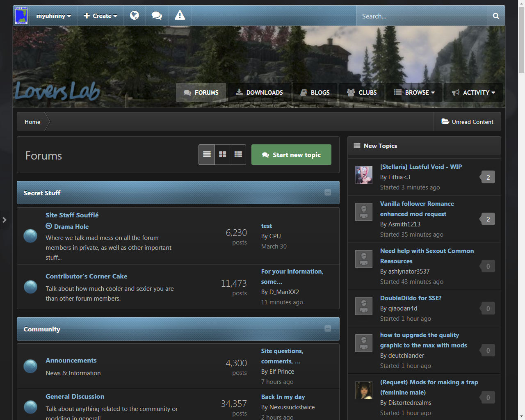Open the messages chat bubbles icon
Viewport: 525px width, 420px height.
(x=157, y=16)
